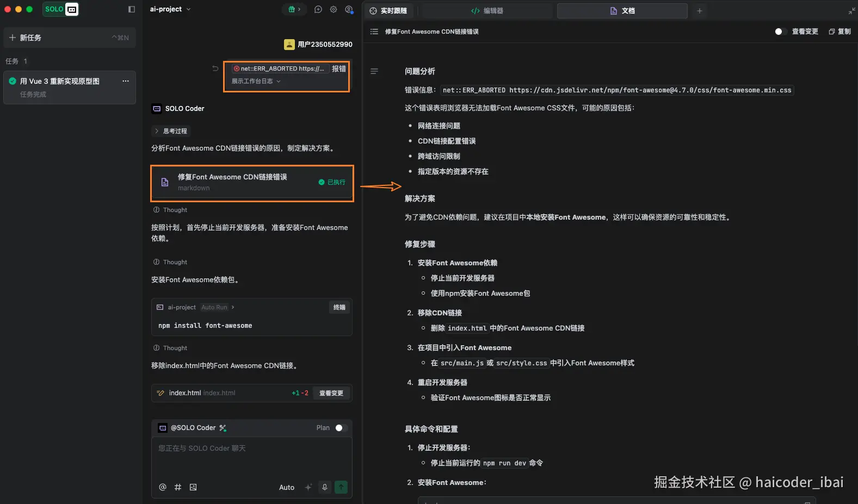Click the 问题分析 heading
858x504 pixels.
(420, 71)
